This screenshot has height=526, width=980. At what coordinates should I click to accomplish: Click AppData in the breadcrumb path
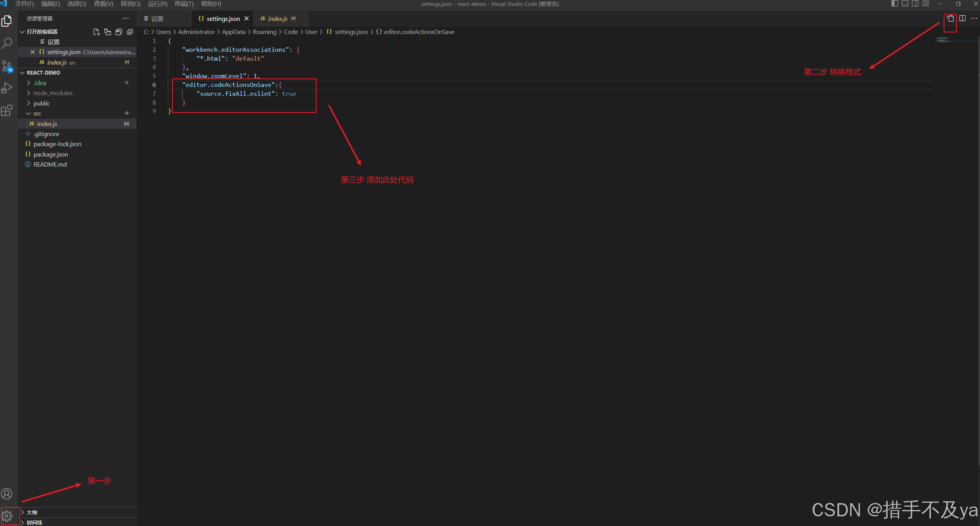coord(233,32)
